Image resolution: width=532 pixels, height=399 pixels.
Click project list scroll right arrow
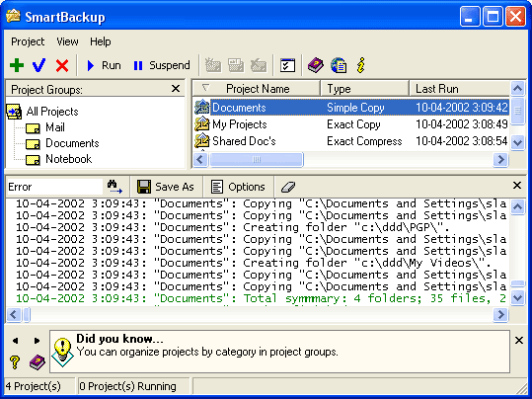click(500, 160)
